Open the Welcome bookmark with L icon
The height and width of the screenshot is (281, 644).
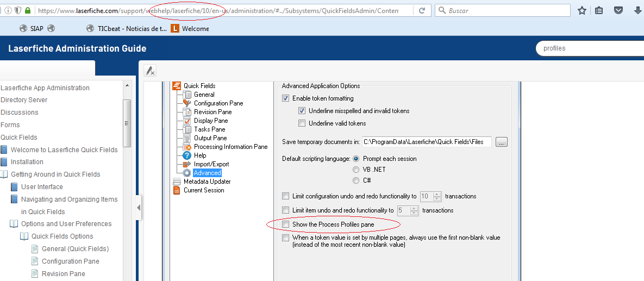[176, 28]
